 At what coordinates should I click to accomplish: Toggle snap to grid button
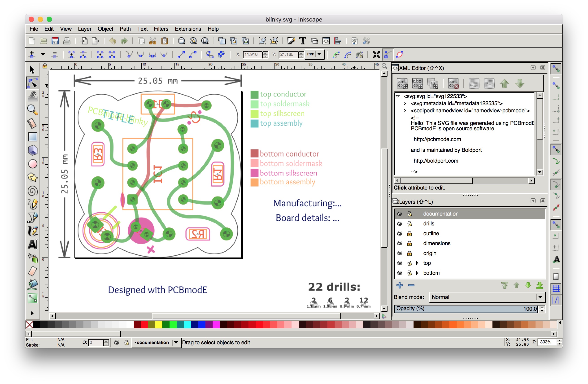(x=556, y=288)
